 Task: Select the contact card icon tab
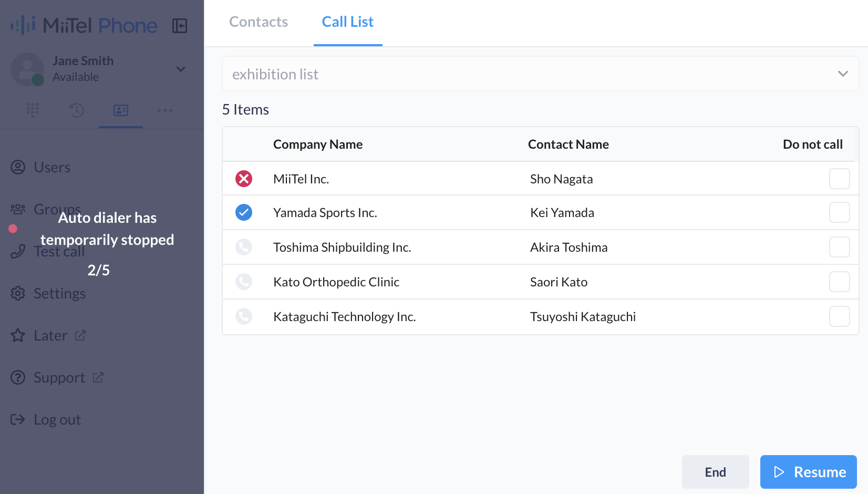(x=121, y=110)
